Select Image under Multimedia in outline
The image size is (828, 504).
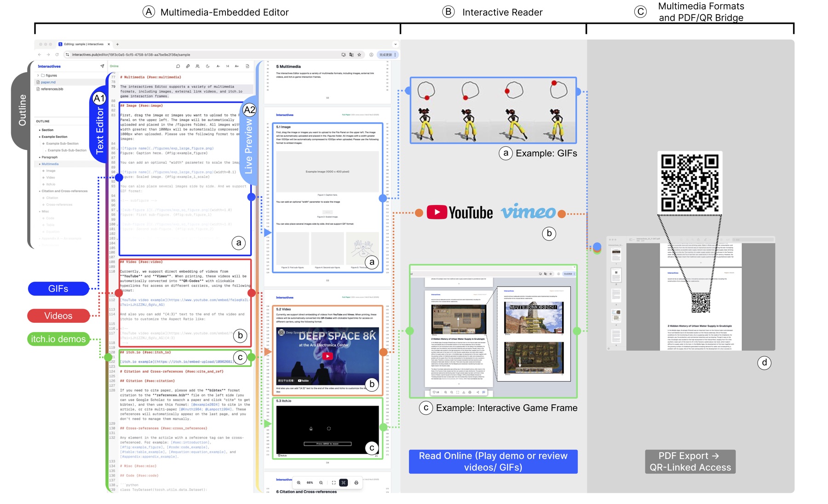coord(51,171)
